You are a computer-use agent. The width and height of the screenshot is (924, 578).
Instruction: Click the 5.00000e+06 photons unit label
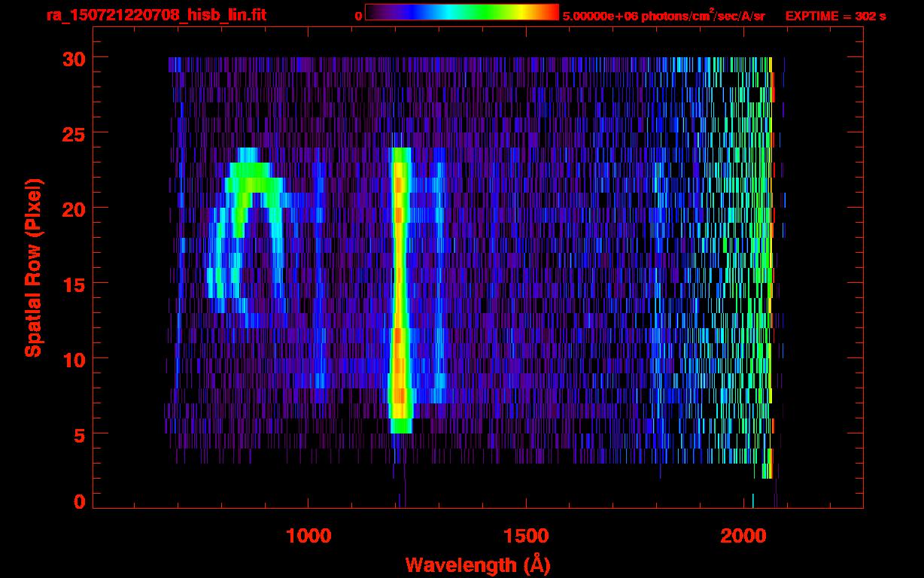[x=664, y=16]
